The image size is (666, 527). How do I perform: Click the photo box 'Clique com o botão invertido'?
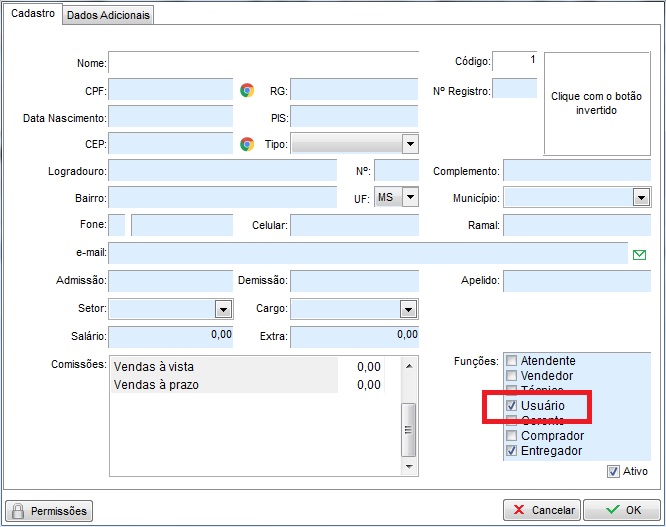596,104
